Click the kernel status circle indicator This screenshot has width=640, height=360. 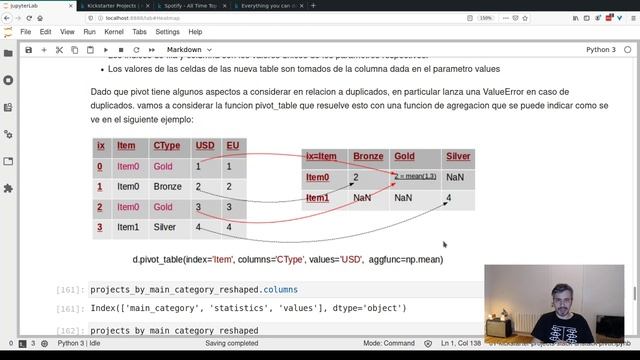(x=627, y=50)
